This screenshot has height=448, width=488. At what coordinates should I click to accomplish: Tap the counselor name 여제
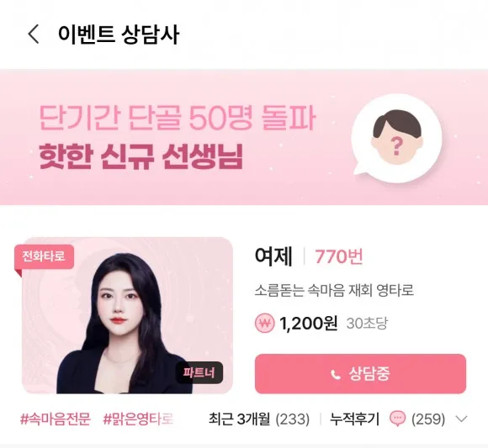273,256
